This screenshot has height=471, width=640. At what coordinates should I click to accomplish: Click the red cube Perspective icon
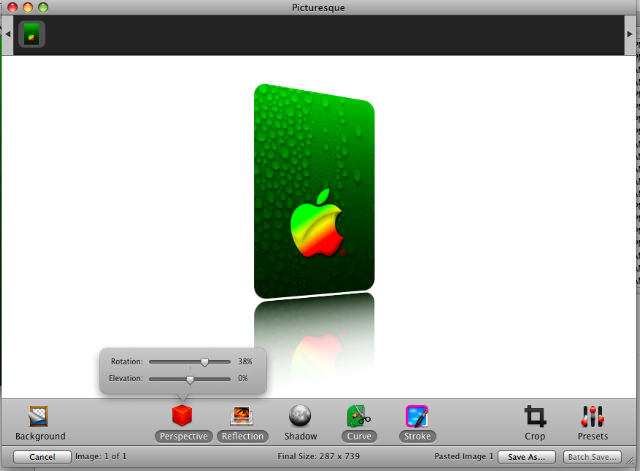pos(182,415)
